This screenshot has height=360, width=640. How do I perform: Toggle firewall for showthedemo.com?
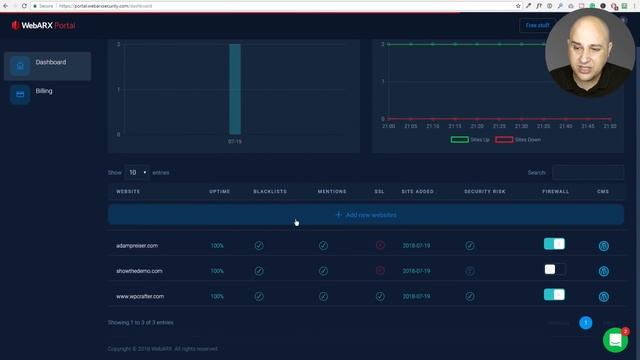coord(554,269)
